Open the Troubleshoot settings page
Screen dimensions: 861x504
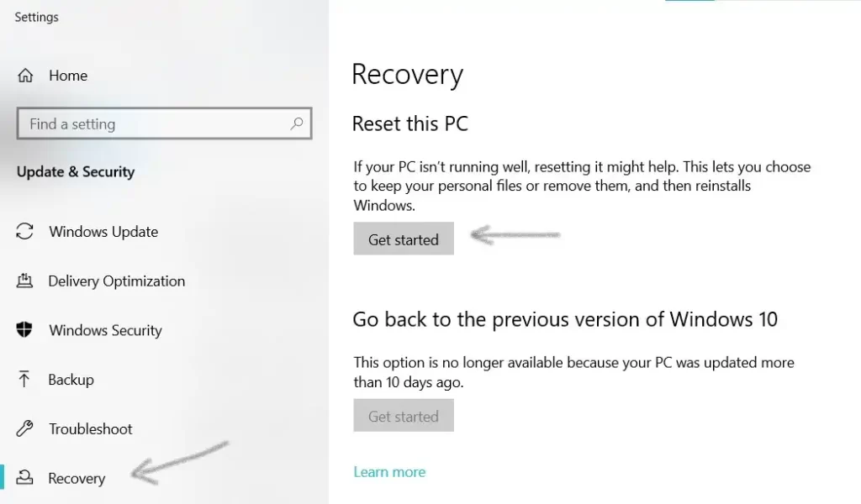pyautogui.click(x=90, y=428)
